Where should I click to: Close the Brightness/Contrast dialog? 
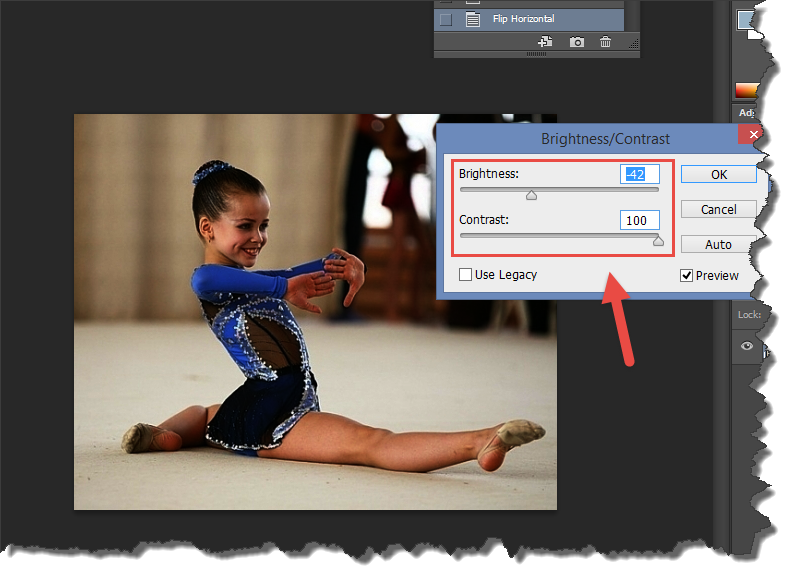click(x=753, y=135)
